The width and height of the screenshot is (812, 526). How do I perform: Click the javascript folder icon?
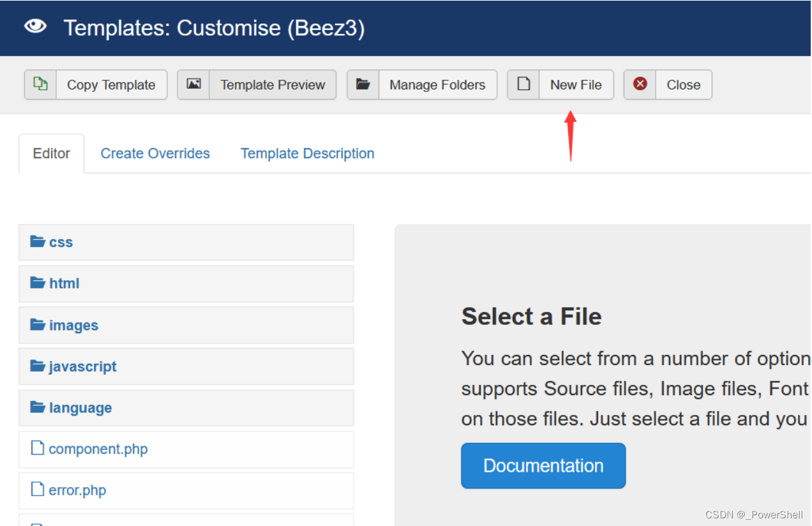[38, 366]
